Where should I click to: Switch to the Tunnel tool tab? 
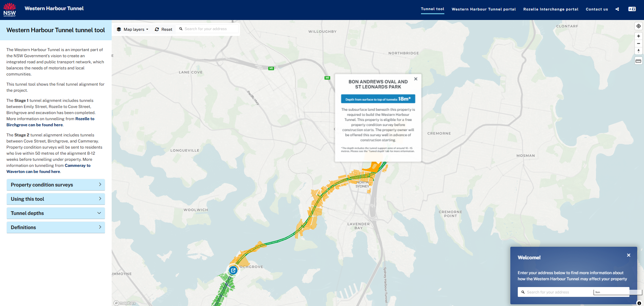pos(432,9)
